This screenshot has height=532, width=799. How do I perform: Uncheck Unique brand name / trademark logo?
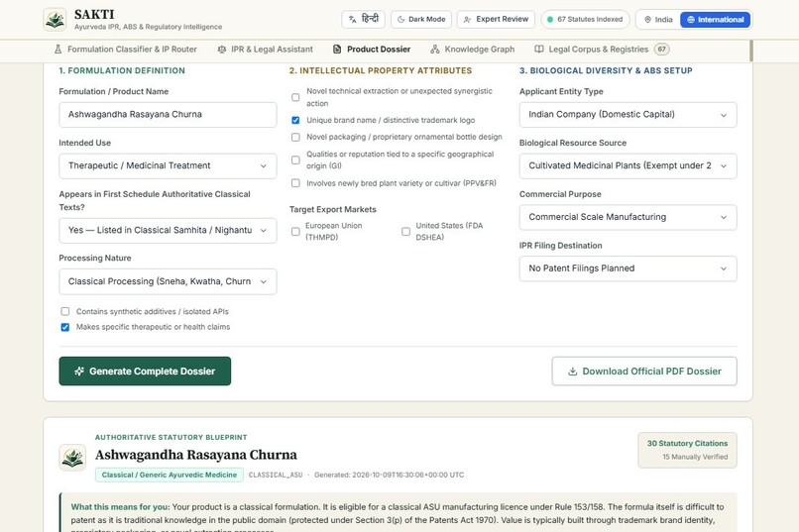point(295,120)
